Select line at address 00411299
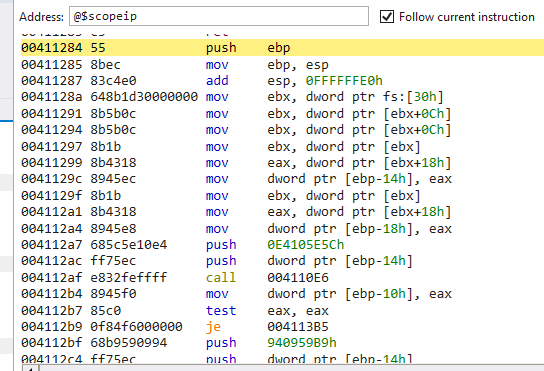This screenshot has width=544, height=371. coord(282,162)
